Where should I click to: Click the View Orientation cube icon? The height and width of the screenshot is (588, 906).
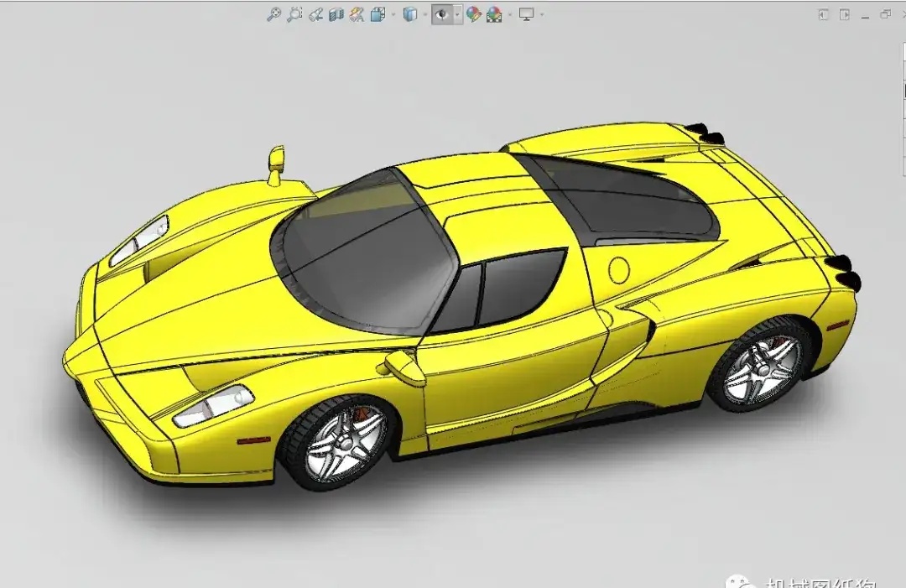pos(377,14)
